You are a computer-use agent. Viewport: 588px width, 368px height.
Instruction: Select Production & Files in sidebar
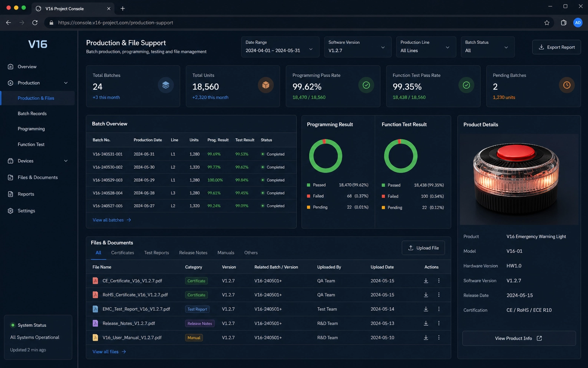click(x=38, y=98)
